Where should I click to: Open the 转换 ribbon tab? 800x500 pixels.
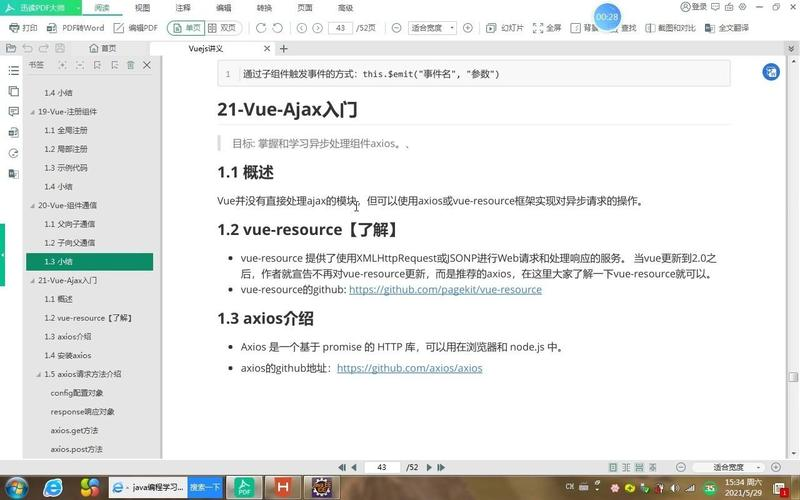tap(264, 8)
